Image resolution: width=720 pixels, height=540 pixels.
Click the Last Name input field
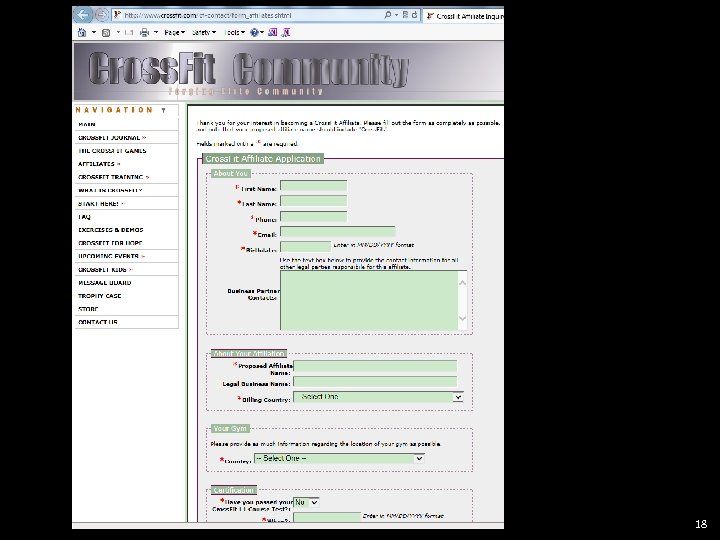coord(314,201)
